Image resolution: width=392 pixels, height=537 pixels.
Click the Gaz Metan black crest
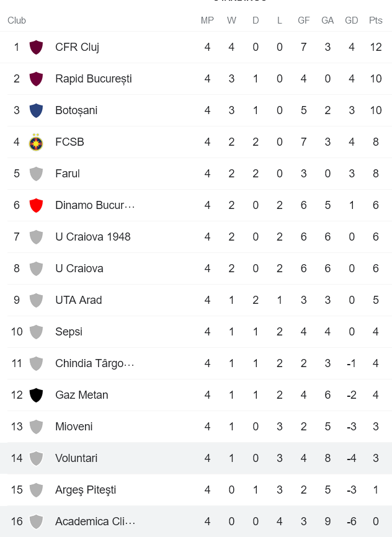[x=36, y=394]
